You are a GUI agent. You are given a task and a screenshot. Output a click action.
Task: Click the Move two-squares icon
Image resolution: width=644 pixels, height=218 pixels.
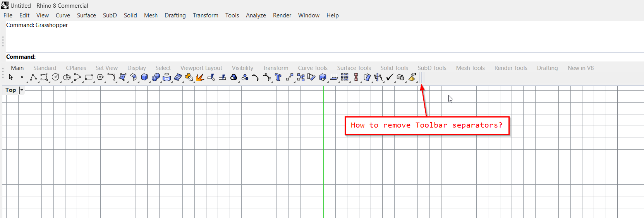pyautogui.click(x=289, y=77)
